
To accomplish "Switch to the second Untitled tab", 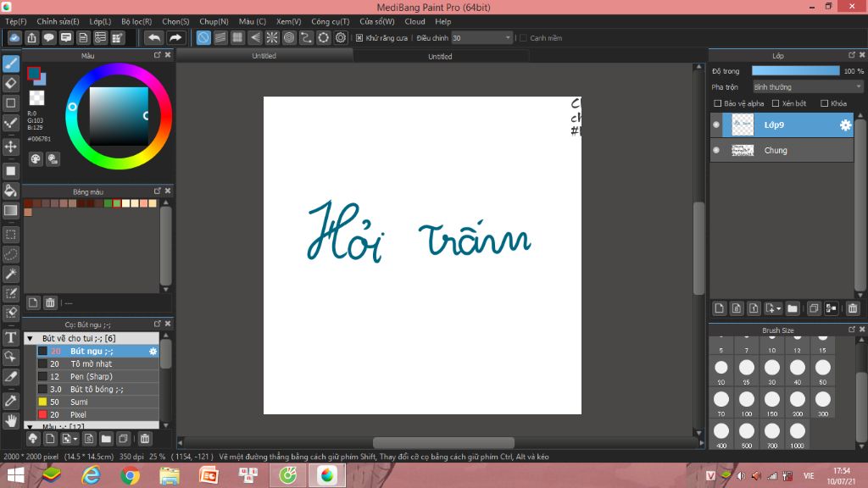I will point(441,56).
